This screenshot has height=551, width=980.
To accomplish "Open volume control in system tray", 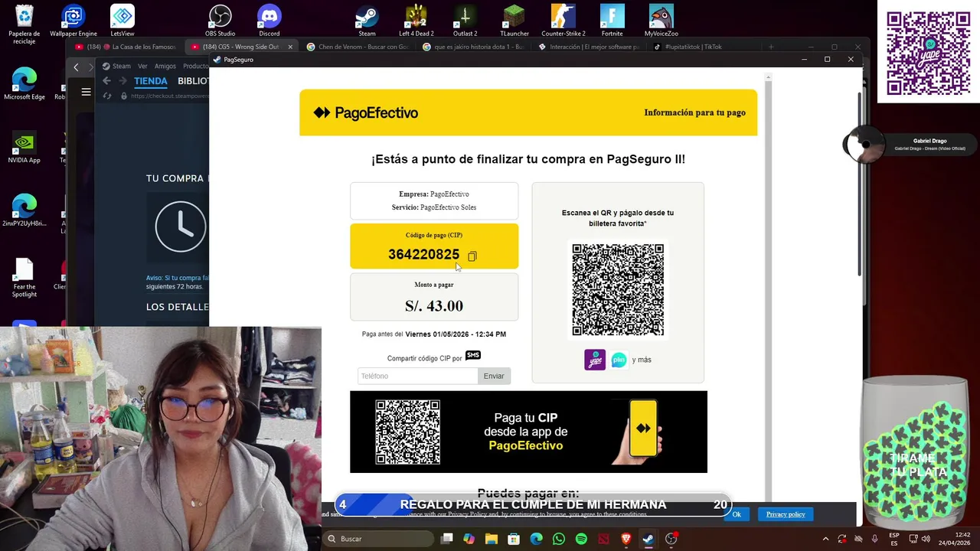I will pyautogui.click(x=926, y=539).
